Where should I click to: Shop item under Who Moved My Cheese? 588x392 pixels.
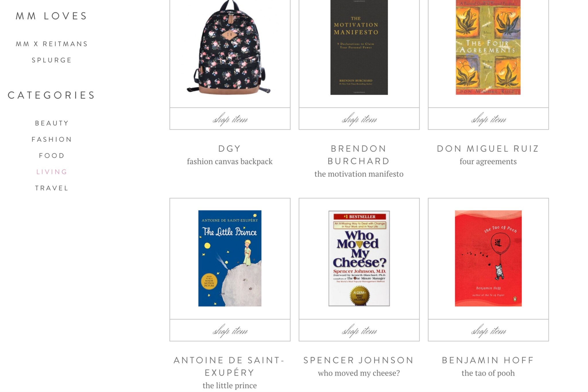359,330
